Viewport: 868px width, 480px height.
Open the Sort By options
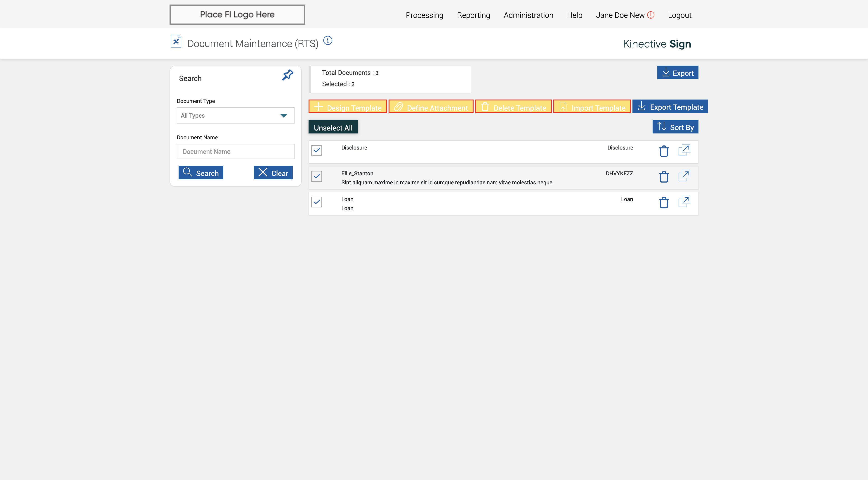675,127
